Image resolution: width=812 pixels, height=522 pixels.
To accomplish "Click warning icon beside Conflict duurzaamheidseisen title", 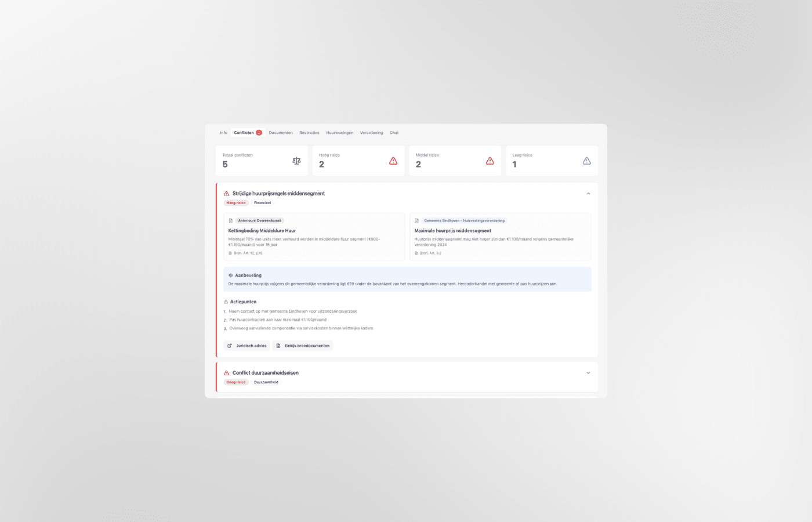I will (x=226, y=373).
